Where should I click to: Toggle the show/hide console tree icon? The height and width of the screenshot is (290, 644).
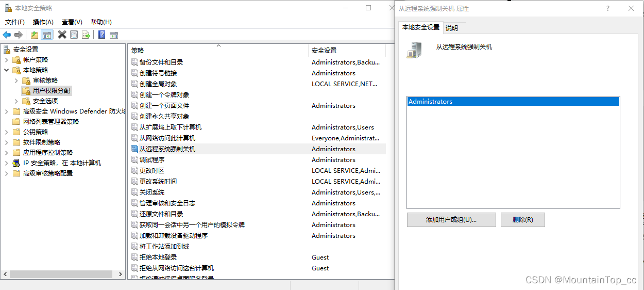coord(47,35)
